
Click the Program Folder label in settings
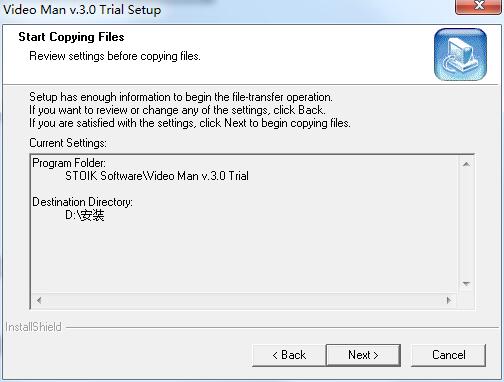tap(69, 163)
